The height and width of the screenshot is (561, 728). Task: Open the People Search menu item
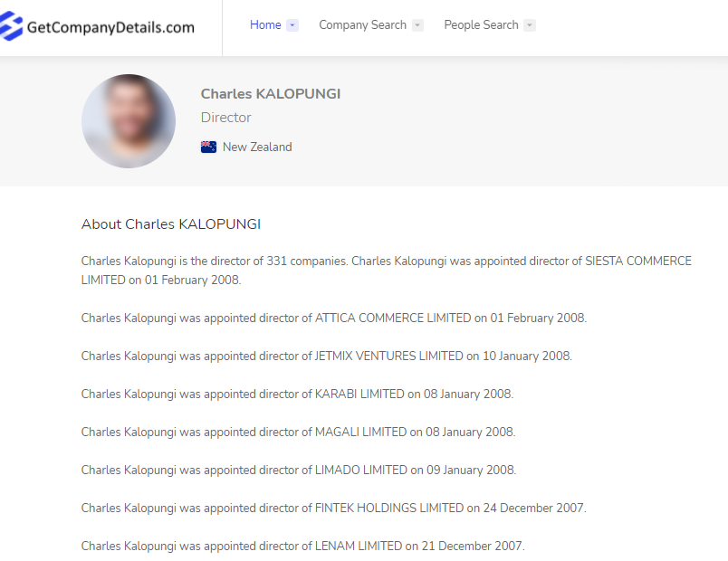pyautogui.click(x=481, y=25)
